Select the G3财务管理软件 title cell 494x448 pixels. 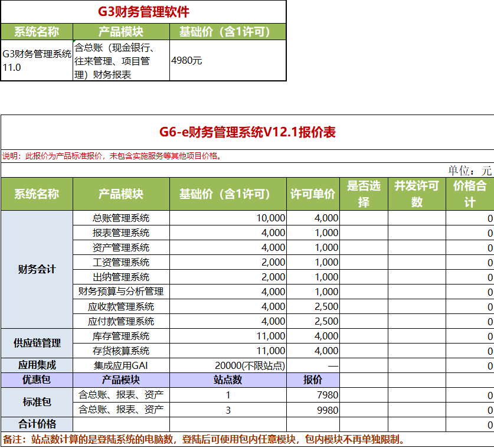pos(143,12)
